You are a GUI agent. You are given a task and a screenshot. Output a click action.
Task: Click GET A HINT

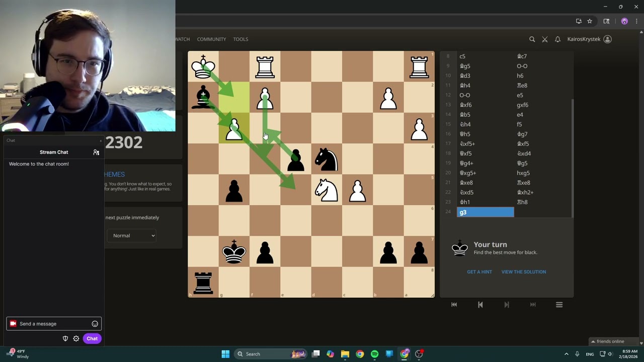(x=479, y=272)
